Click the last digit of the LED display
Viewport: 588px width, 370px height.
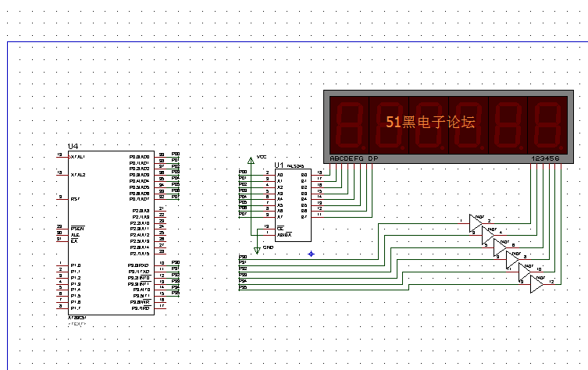point(547,125)
